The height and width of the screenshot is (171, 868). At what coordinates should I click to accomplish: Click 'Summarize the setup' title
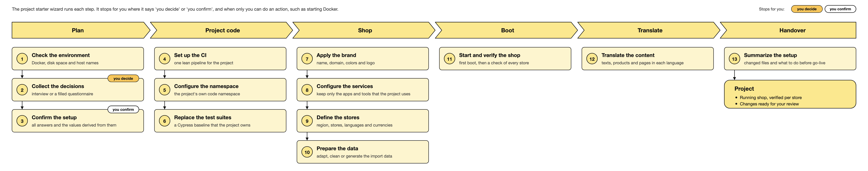(770, 55)
